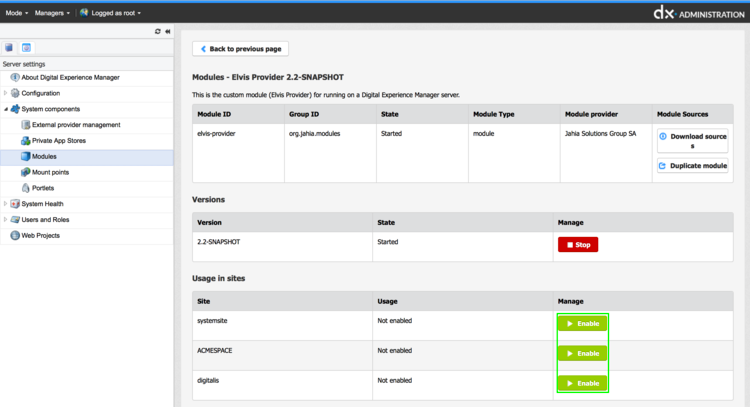Collapse the System components node
Image resolution: width=750 pixels, height=407 pixels.
pyautogui.click(x=5, y=109)
